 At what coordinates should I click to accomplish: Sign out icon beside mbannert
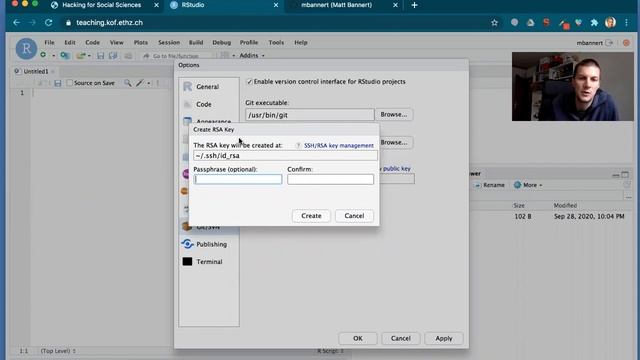pos(609,42)
